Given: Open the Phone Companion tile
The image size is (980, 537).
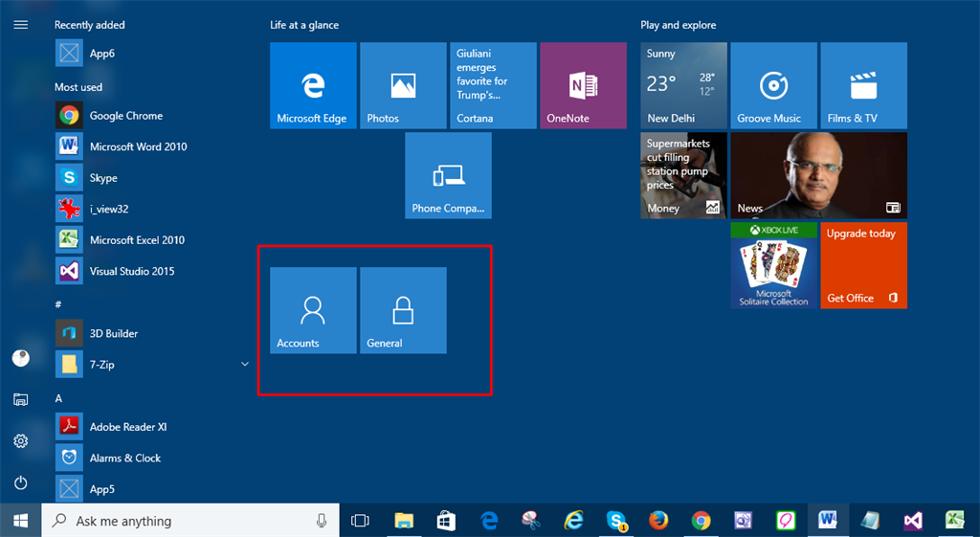Looking at the screenshot, I should tap(448, 175).
